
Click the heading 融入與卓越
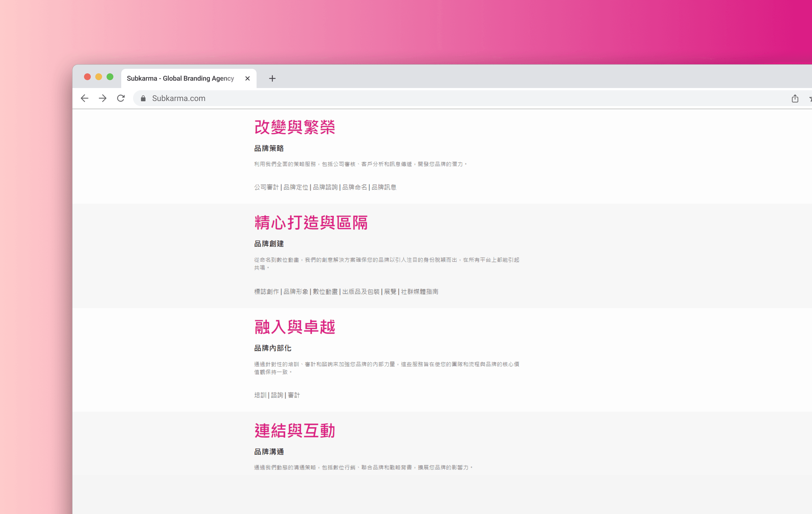(x=295, y=327)
